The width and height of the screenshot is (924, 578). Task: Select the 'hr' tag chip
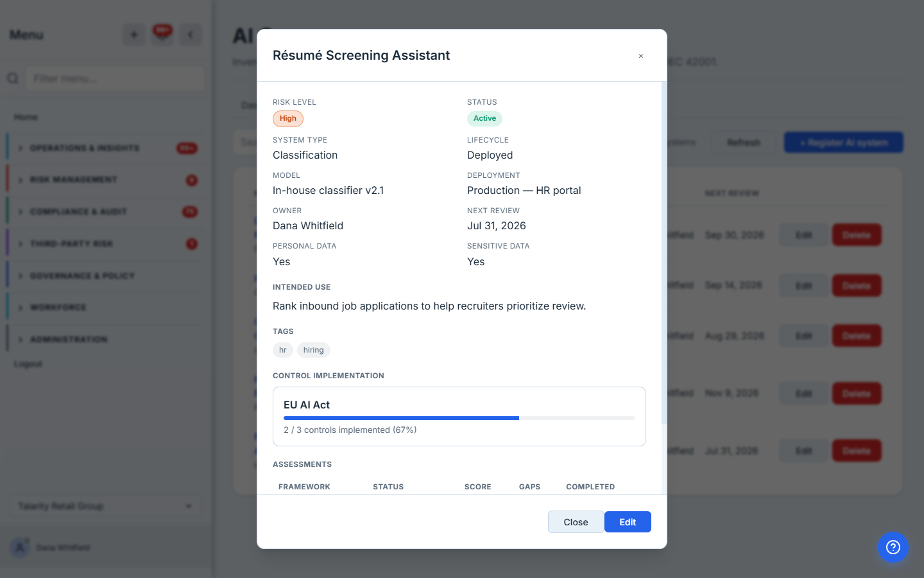click(x=283, y=350)
